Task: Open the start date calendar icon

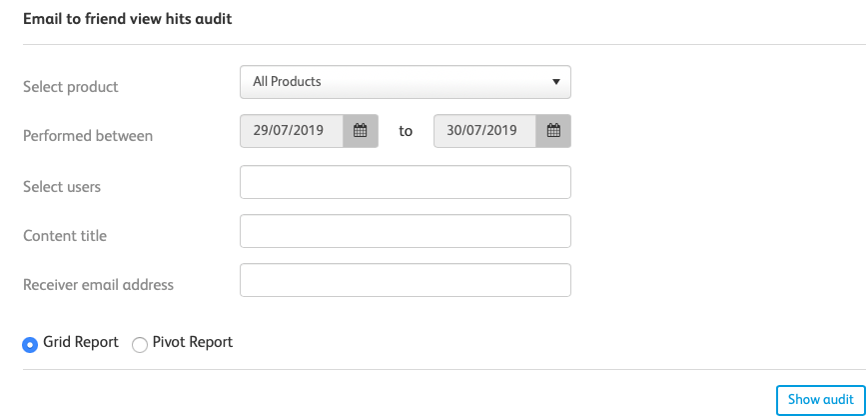Action: [361, 131]
